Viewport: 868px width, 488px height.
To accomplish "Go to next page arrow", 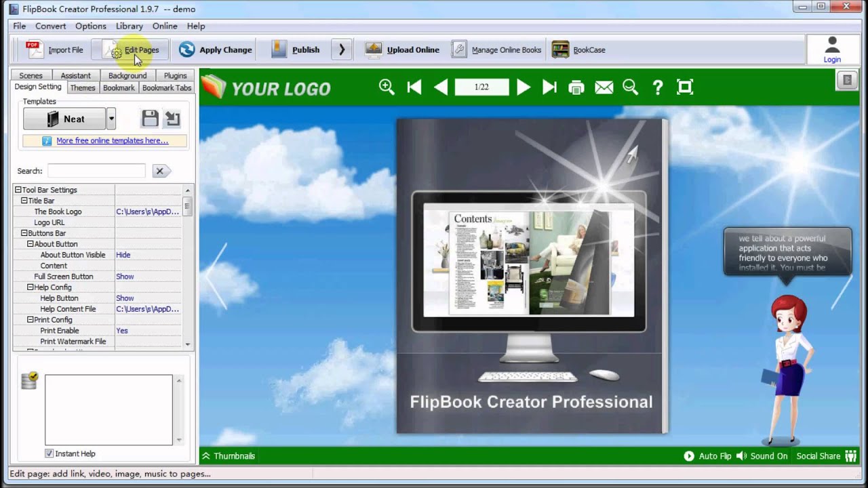I will pos(524,87).
